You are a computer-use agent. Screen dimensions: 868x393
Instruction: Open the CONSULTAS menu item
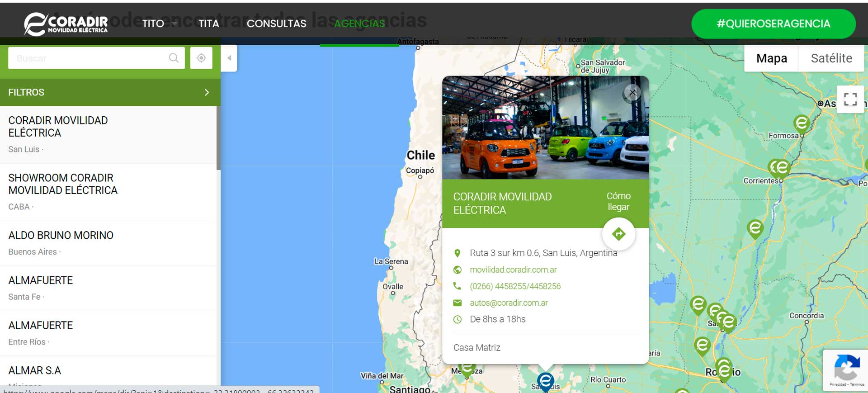coord(276,24)
